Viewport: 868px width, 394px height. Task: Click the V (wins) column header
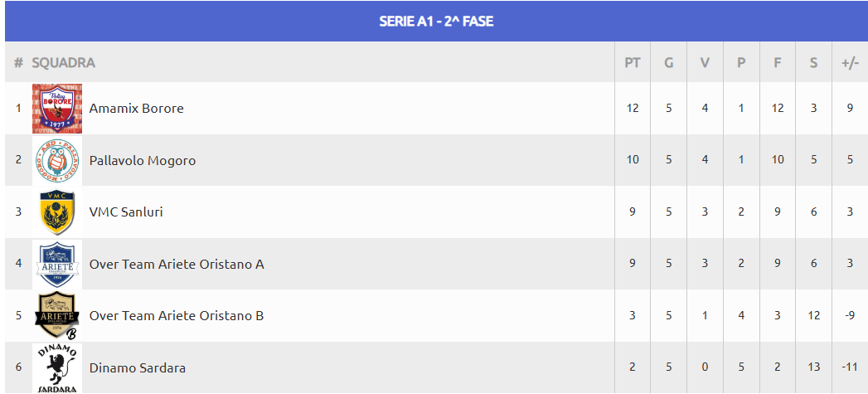coord(705,62)
